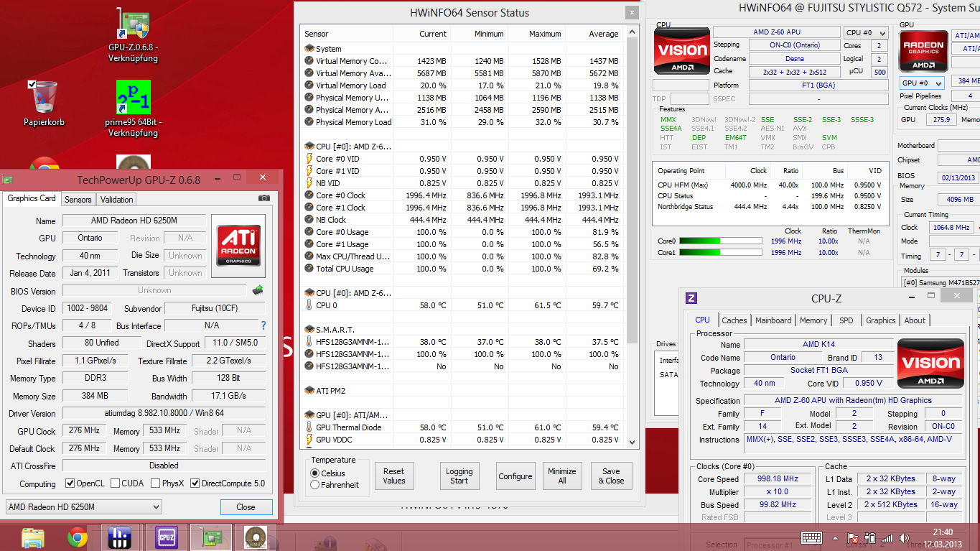Open the Configure button in Sensor Status
The image size is (980, 551).
(515, 476)
